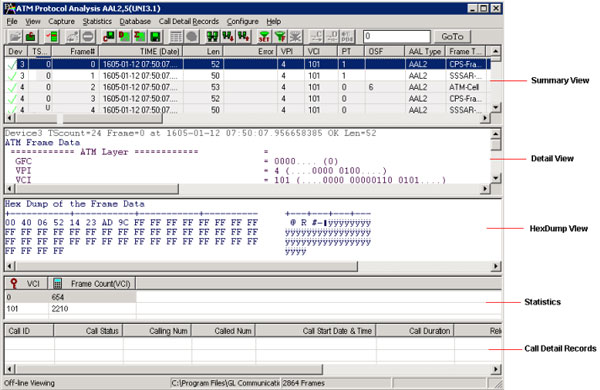This screenshot has height=390, width=600.
Task: Click the Call Start Date & Time column header
Action: (316, 331)
